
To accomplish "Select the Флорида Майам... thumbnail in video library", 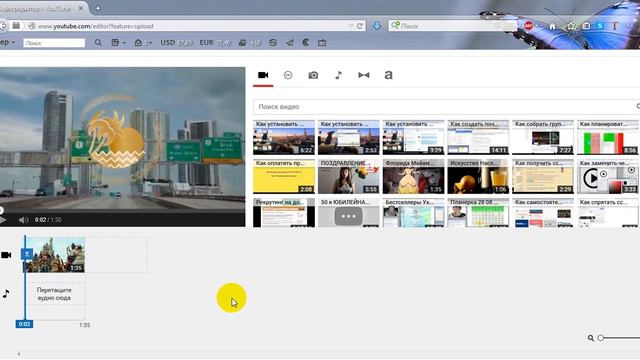I will pyautogui.click(x=413, y=176).
